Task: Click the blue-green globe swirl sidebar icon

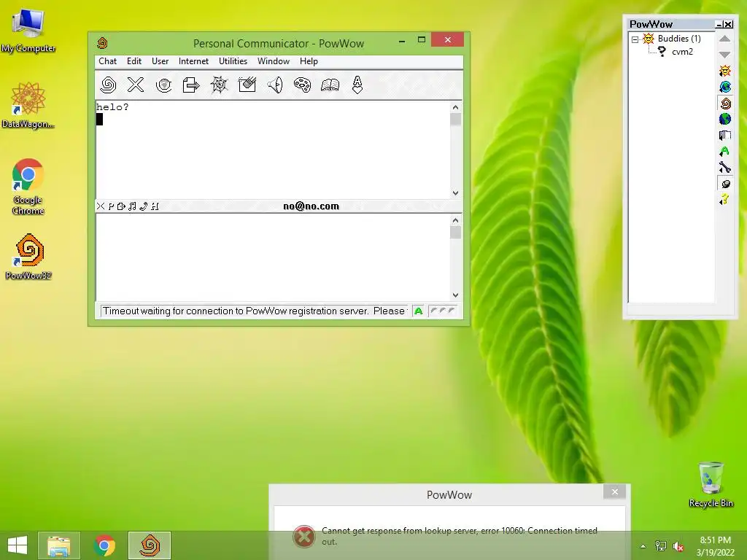Action: pos(724,87)
